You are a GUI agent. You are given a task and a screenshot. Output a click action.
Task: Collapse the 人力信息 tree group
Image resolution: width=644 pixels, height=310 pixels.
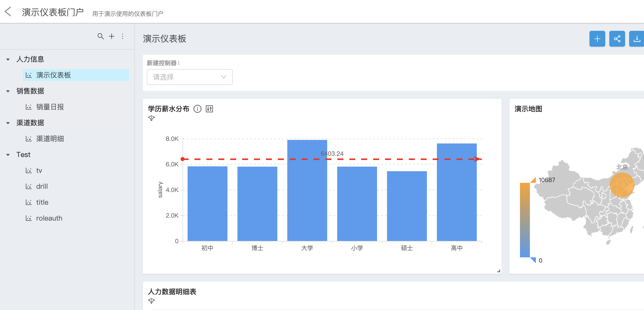pos(8,59)
